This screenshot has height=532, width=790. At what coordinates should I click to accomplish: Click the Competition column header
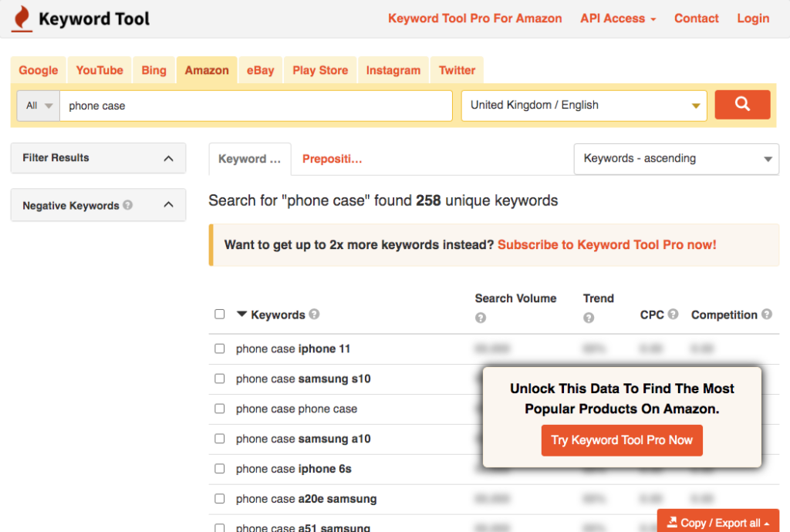[724, 315]
